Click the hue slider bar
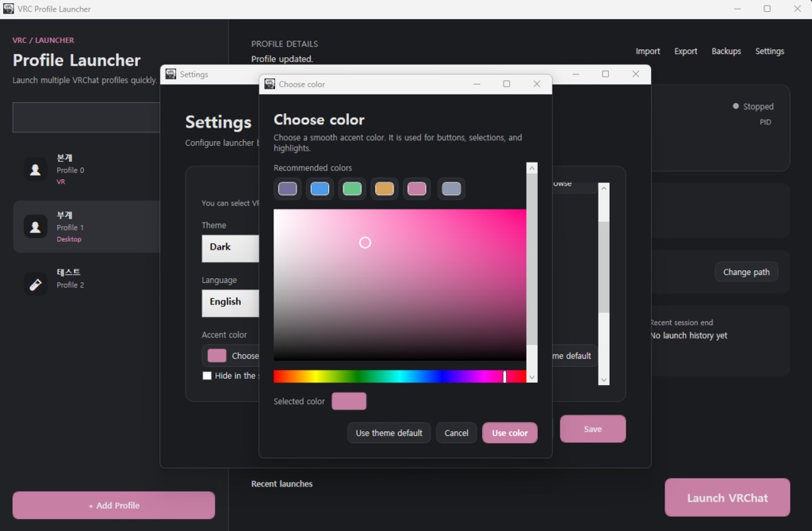The height and width of the screenshot is (531, 812). point(400,376)
